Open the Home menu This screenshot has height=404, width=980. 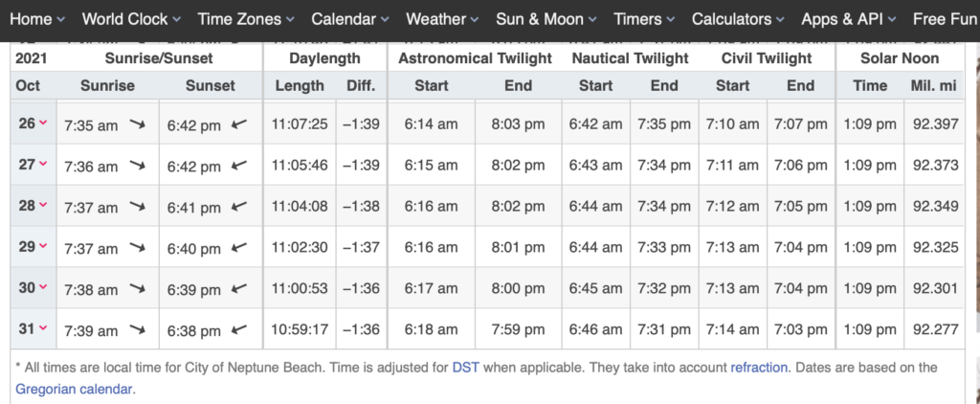point(36,19)
